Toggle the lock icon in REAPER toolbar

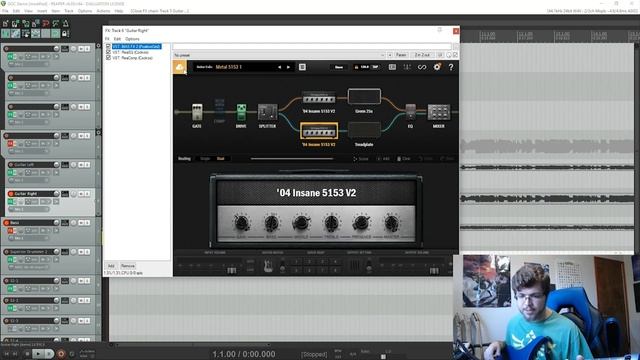(x=65, y=33)
